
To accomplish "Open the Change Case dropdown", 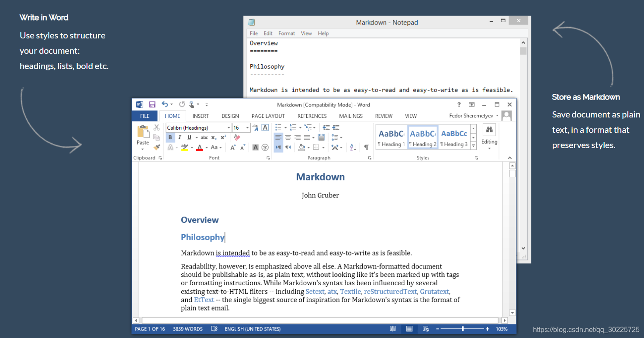I will pos(216,148).
